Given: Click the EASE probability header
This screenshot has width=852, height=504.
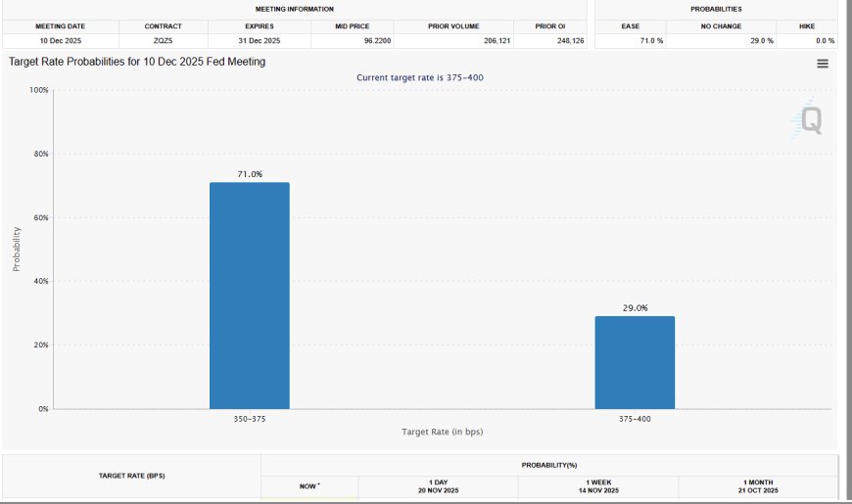Looking at the screenshot, I should click(631, 26).
